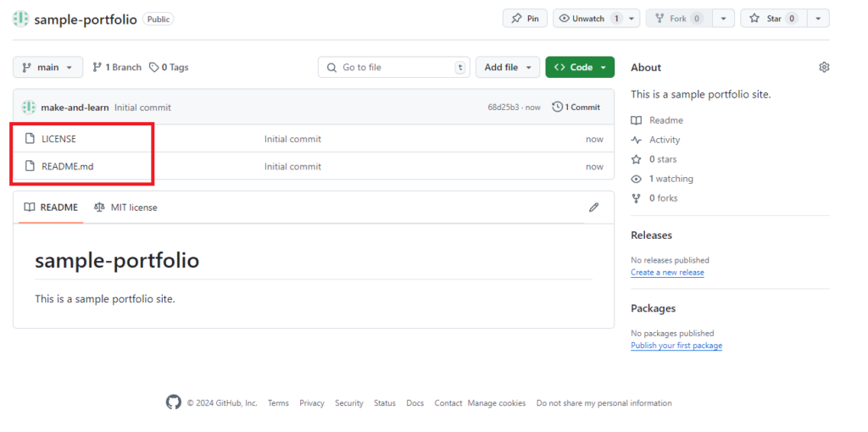Focus the Go to file search field
The image size is (868, 432).
tap(394, 67)
